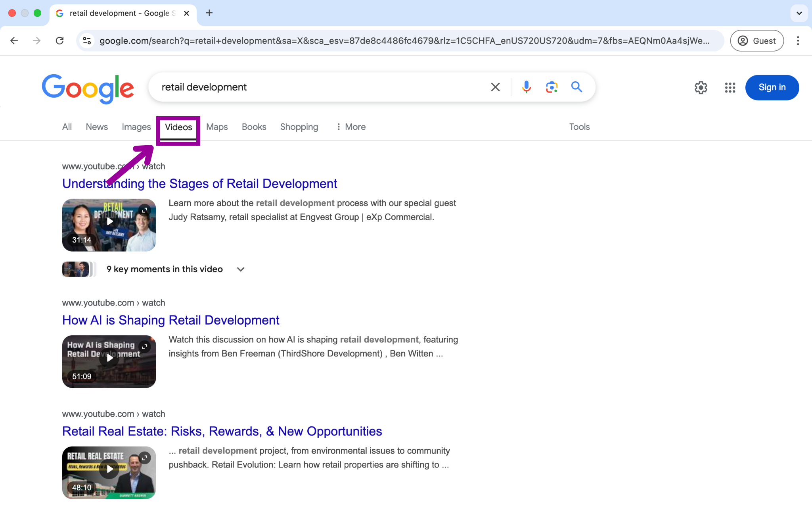The image size is (812, 508).
Task: Click youtube.com URL above How AI result
Action: [113, 303]
